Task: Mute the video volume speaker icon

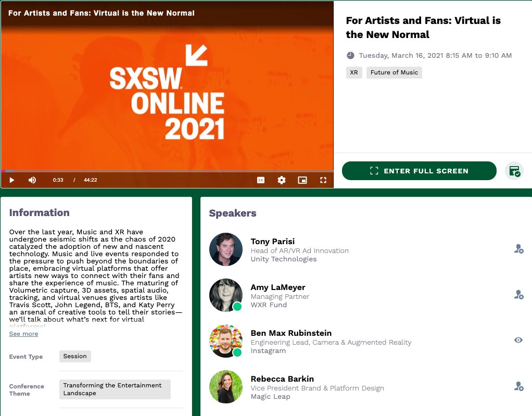Action: click(x=32, y=180)
